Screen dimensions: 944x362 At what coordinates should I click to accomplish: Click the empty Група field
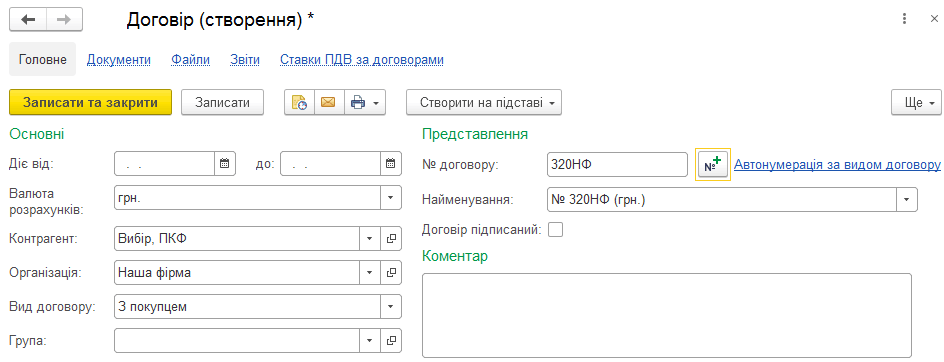[x=237, y=340]
